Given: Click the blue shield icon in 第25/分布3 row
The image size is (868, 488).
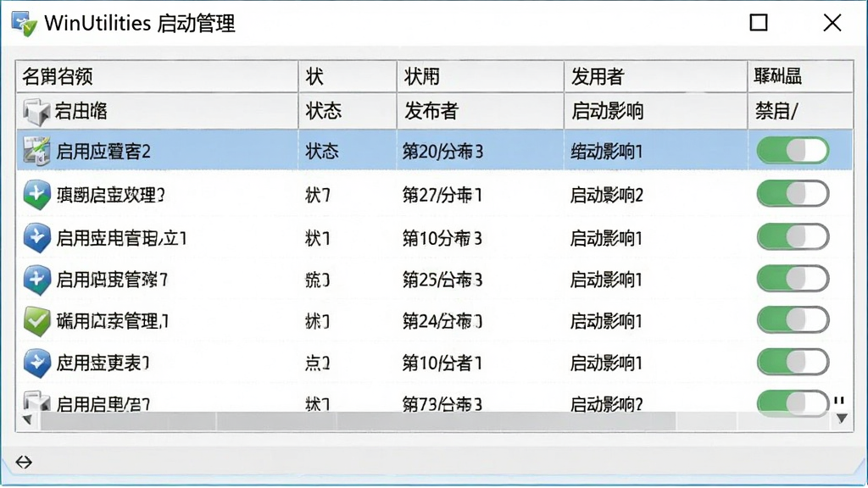Looking at the screenshot, I should coord(37,280).
